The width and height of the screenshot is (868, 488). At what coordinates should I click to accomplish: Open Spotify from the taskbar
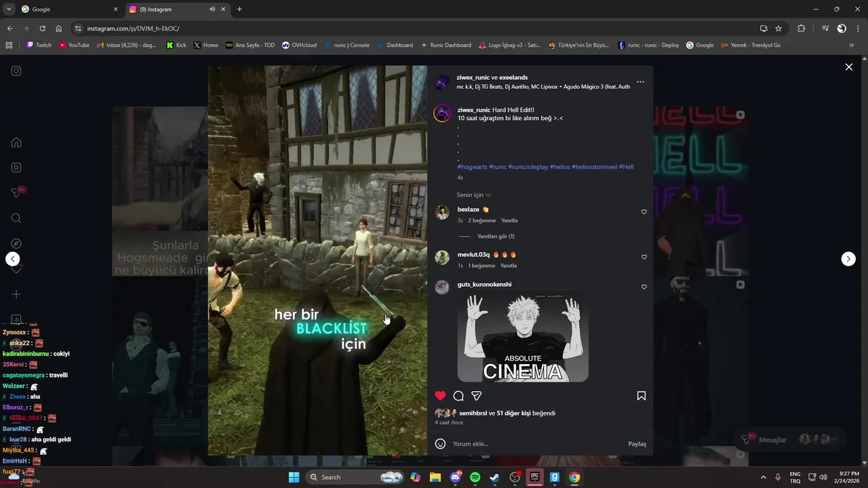click(475, 477)
